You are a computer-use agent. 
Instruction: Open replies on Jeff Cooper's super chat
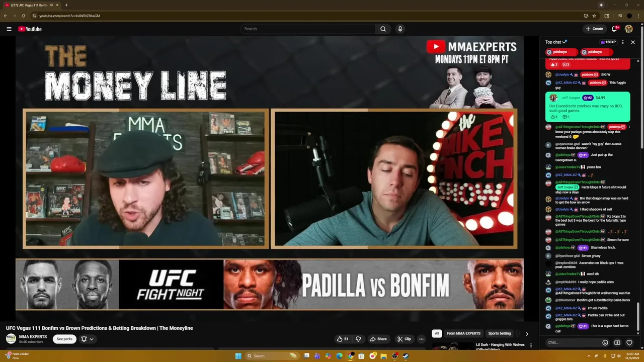[x=566, y=117]
